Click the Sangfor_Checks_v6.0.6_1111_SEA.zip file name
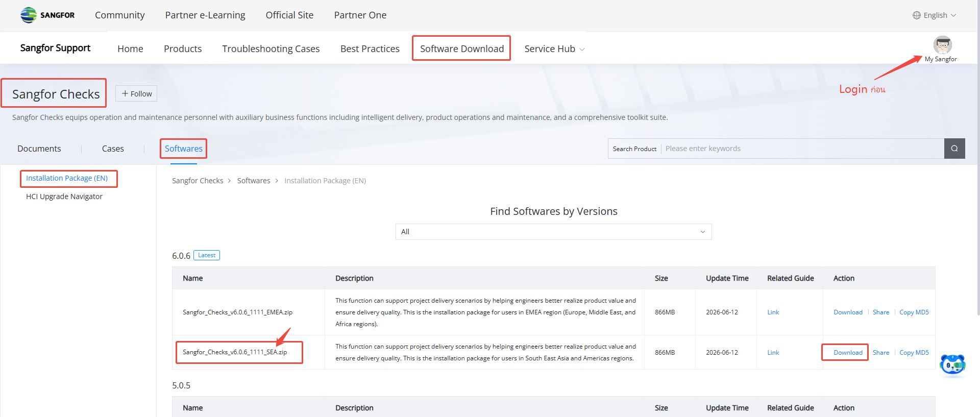The height and width of the screenshot is (417, 980). pyautogui.click(x=235, y=352)
